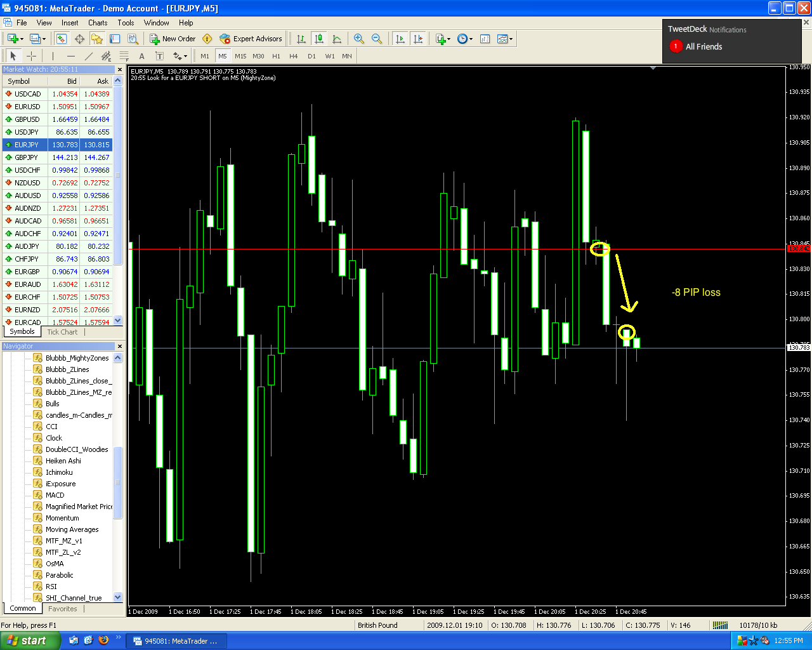Open the Tools menu
Screen dimensions: 812x650
coord(126,23)
